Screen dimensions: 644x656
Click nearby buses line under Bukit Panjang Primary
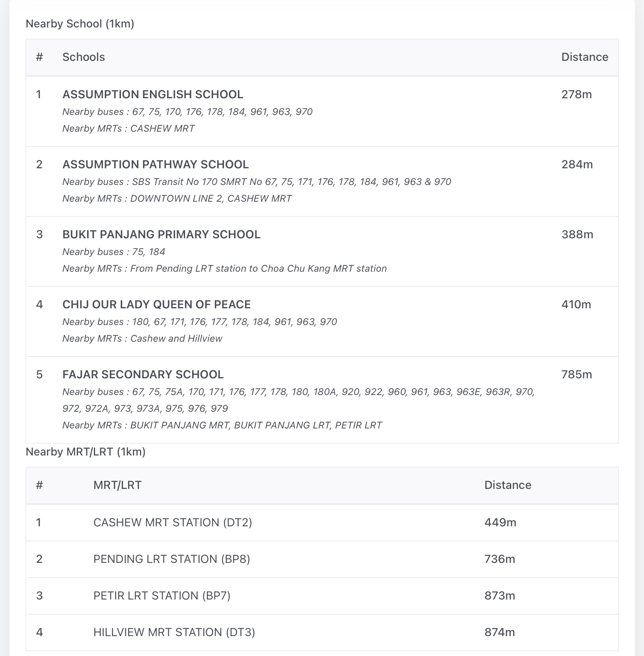click(x=114, y=252)
